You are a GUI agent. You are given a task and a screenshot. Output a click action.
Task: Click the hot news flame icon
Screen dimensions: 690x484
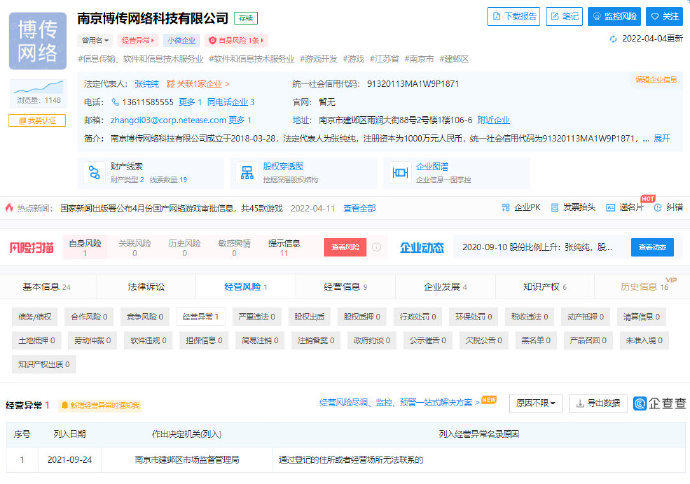[x=9, y=208]
